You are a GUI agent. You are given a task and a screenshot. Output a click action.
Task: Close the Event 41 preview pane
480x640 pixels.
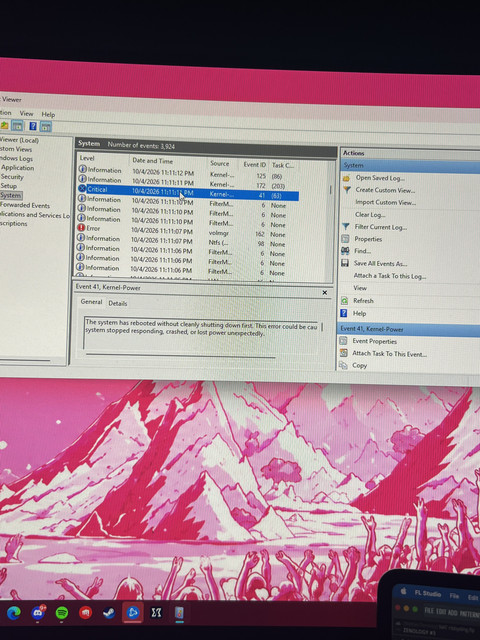click(325, 293)
